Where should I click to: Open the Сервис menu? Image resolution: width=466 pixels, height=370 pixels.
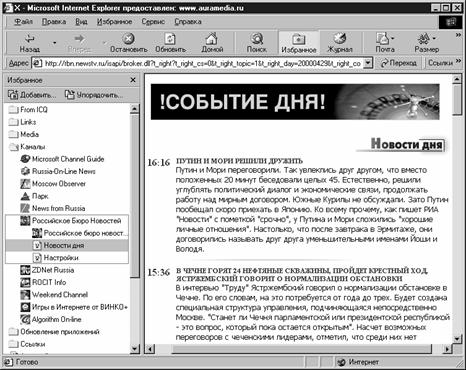point(153,22)
